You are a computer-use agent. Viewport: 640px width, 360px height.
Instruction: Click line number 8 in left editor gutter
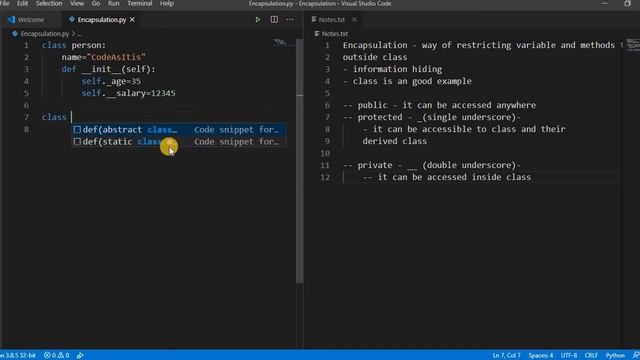[26, 129]
